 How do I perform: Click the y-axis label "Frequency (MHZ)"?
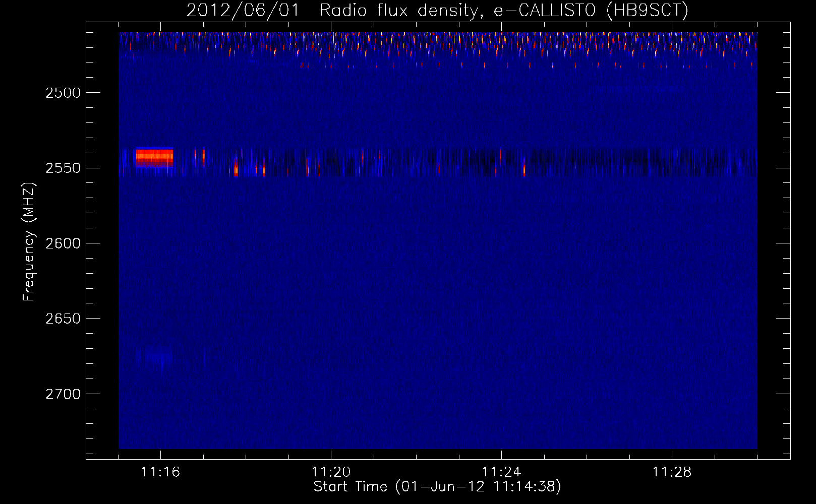point(29,242)
